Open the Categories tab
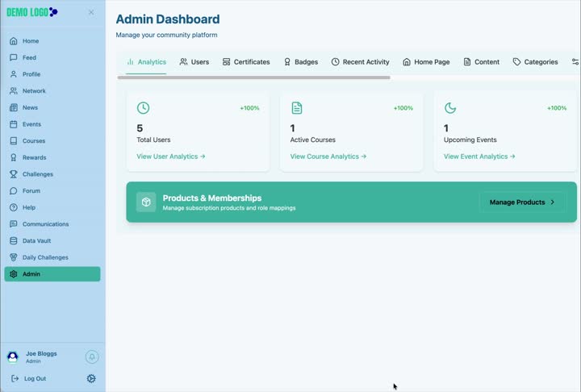The width and height of the screenshot is (581, 392). (535, 62)
